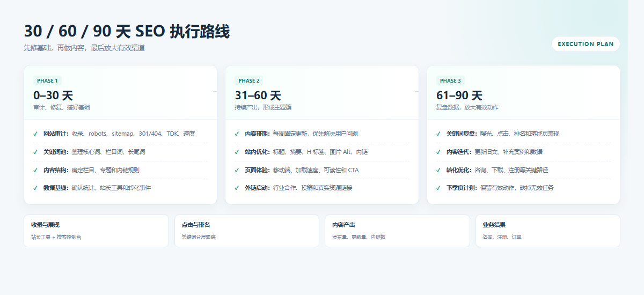
Task: Select the 转化优化 item text
Action: coord(497,171)
